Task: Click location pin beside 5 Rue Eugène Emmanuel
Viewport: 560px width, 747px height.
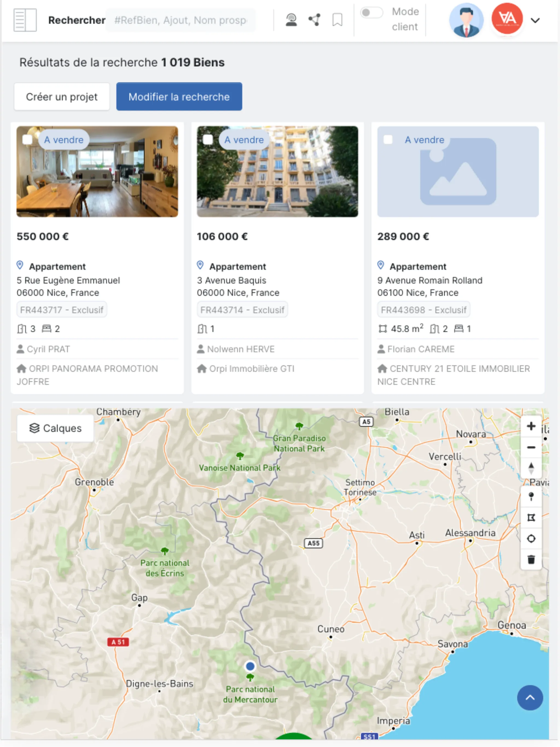Action: 20,265
